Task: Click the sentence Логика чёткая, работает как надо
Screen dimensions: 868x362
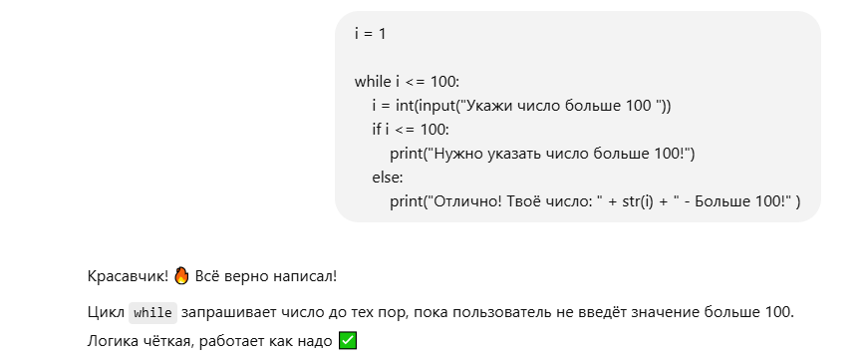Action: click(210, 341)
